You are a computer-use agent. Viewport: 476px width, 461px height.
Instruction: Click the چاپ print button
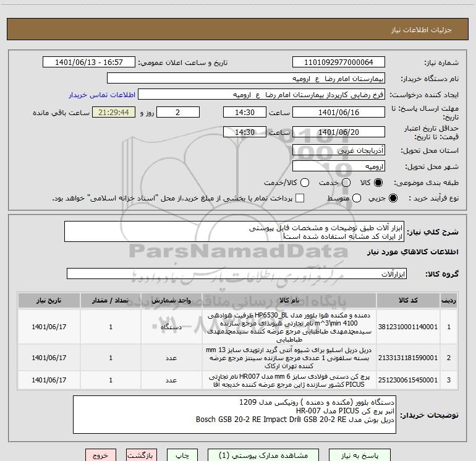182,455
